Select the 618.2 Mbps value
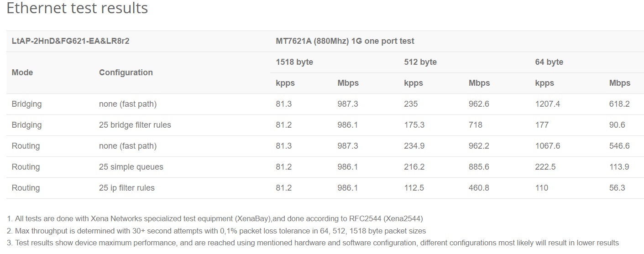This screenshot has height=254, width=644. [x=619, y=104]
